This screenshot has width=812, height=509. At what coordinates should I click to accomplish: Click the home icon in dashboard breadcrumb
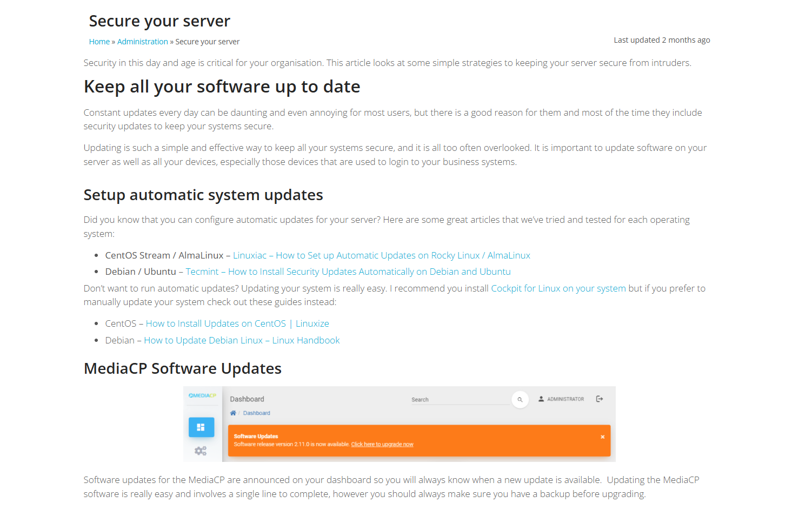(233, 413)
